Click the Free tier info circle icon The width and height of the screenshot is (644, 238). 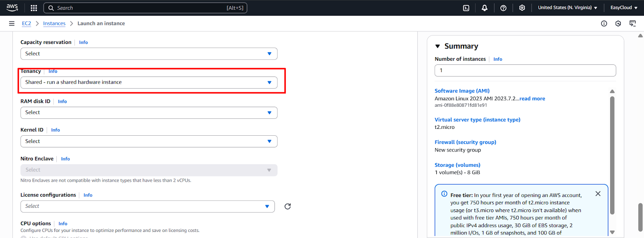(x=444, y=194)
